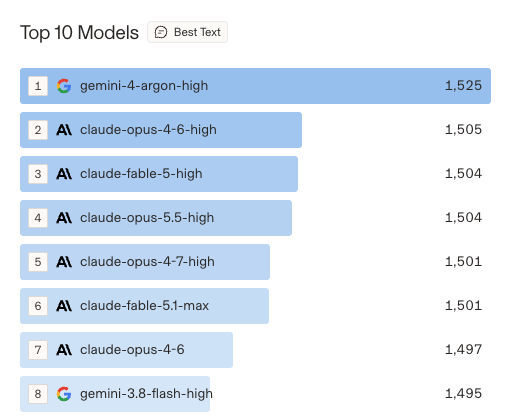Image resolution: width=507 pixels, height=416 pixels.
Task: Click the score 1,497
Action: (x=463, y=350)
